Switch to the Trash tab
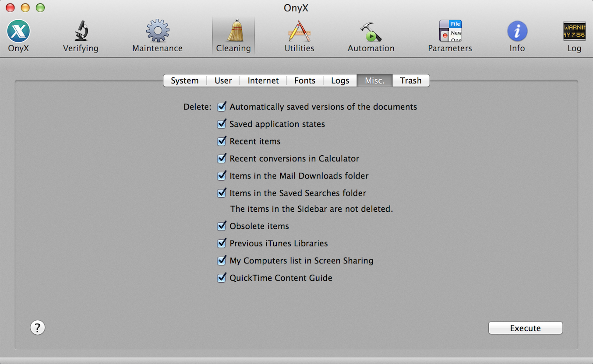 [411, 80]
